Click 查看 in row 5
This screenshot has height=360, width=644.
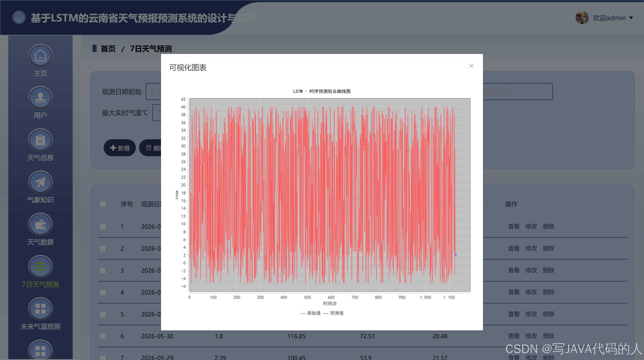(x=514, y=314)
